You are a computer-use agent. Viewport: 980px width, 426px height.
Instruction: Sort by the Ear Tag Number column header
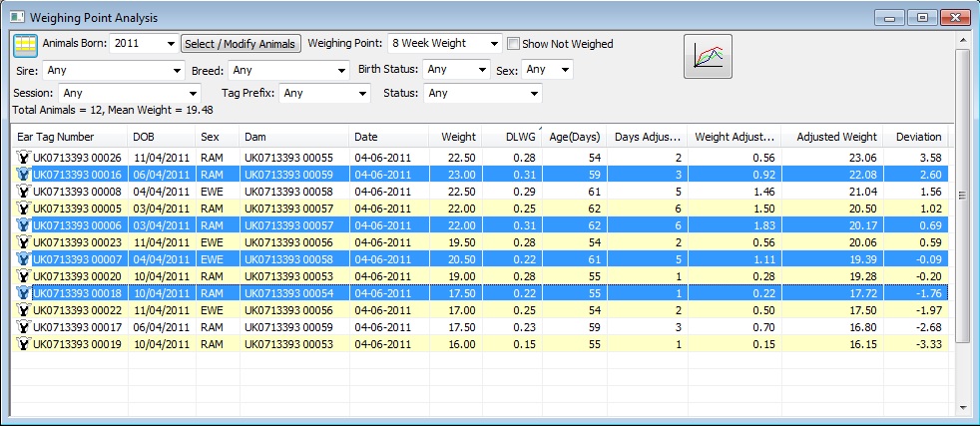pyautogui.click(x=70, y=137)
